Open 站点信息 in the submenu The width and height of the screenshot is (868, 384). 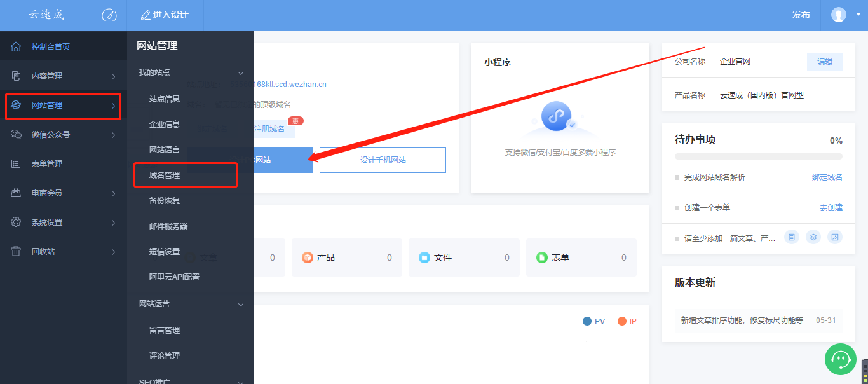[x=165, y=99]
